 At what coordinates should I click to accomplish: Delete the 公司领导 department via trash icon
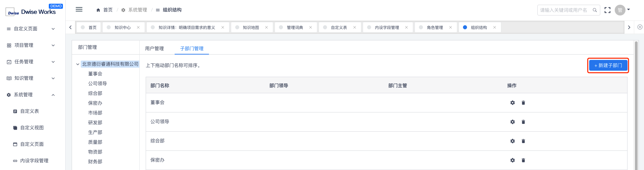click(x=523, y=122)
